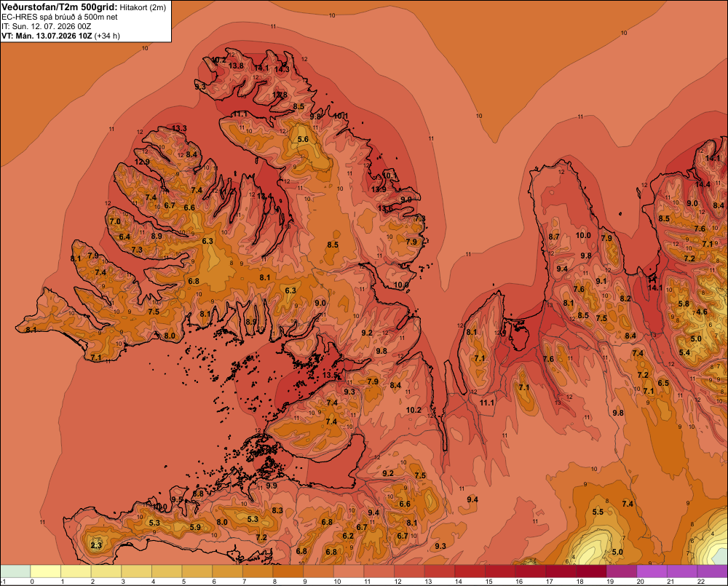
Task: Click the "5.8" temperature value
Action: pyautogui.click(x=684, y=304)
